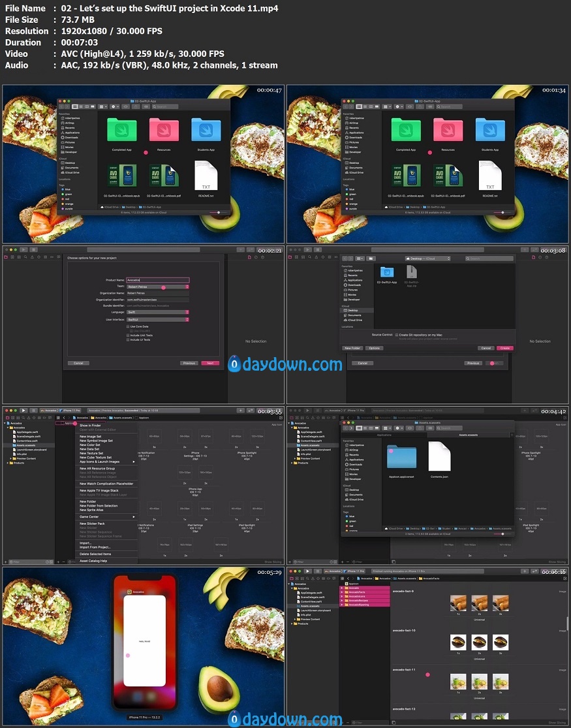The width and height of the screenshot is (571, 728).
Task: Open User Interface dropdown set to SwiftUI
Action: pyautogui.click(x=158, y=320)
